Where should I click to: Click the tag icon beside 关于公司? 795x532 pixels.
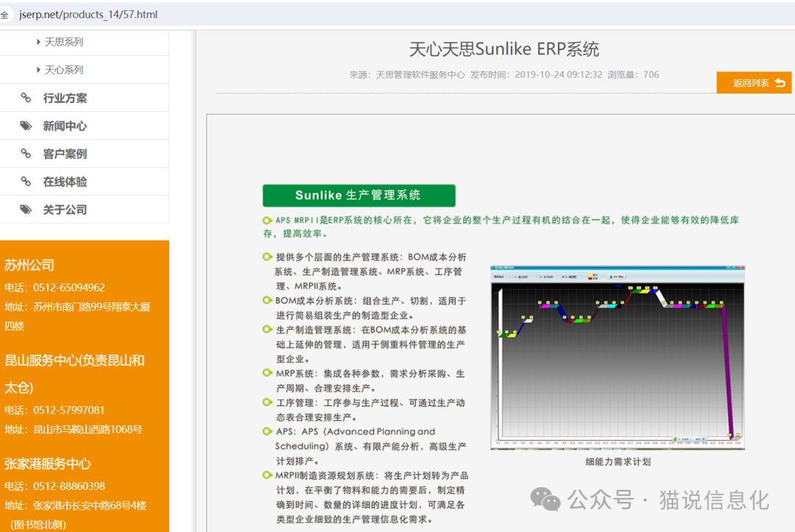[25, 209]
